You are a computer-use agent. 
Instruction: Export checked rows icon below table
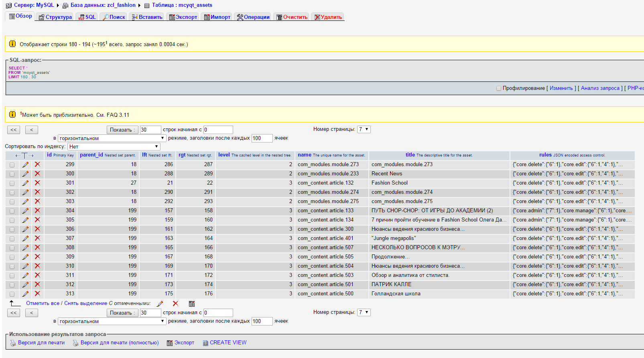(x=192, y=304)
